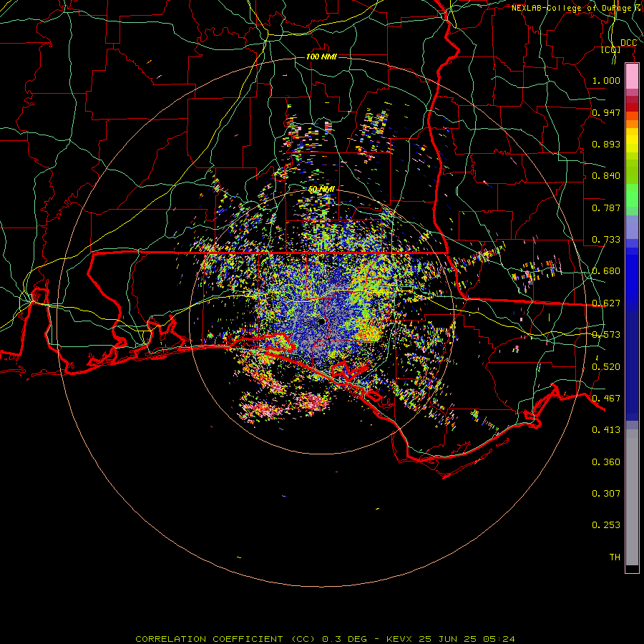Select the 0.733 scale value
Screen dimensions: 644x644
[606, 240]
